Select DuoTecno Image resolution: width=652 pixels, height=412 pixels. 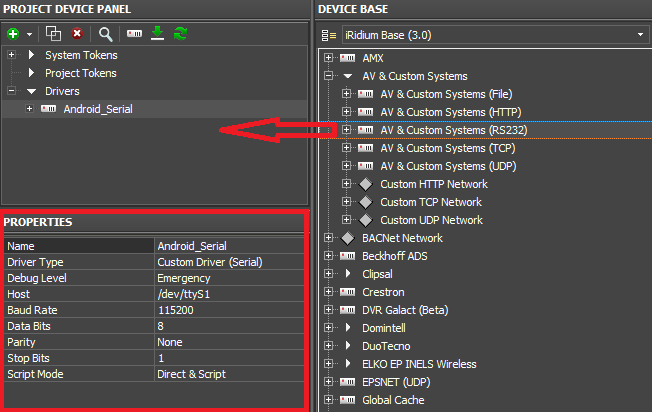[x=386, y=346]
